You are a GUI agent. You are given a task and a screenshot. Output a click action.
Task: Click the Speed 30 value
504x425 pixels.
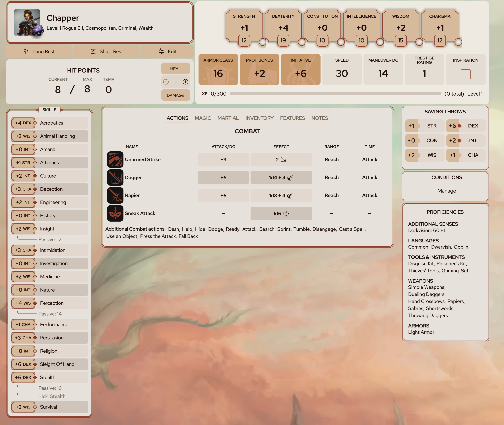coord(342,73)
